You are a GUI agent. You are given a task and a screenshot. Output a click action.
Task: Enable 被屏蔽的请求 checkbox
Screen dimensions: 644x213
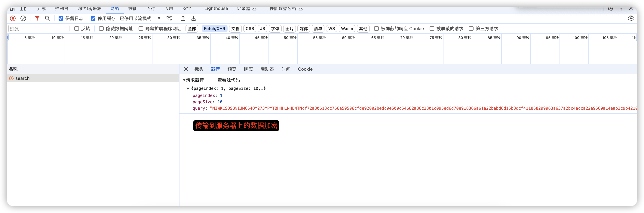[432, 29]
